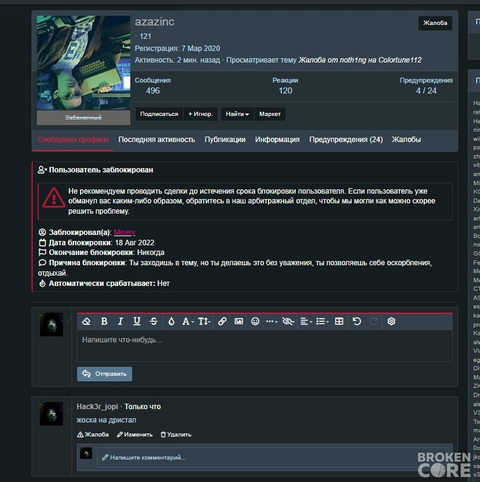Open the font size dropdown

coord(204,321)
